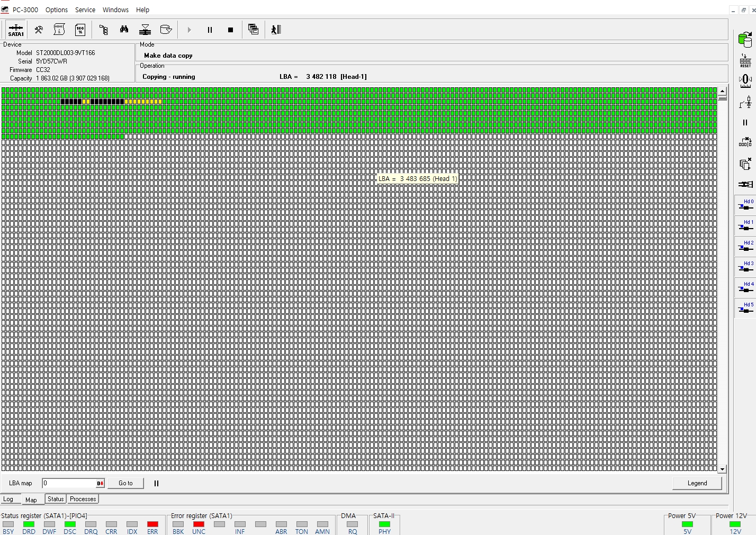Select the Map tab
Viewport: 756px width, 535px height.
click(x=31, y=500)
